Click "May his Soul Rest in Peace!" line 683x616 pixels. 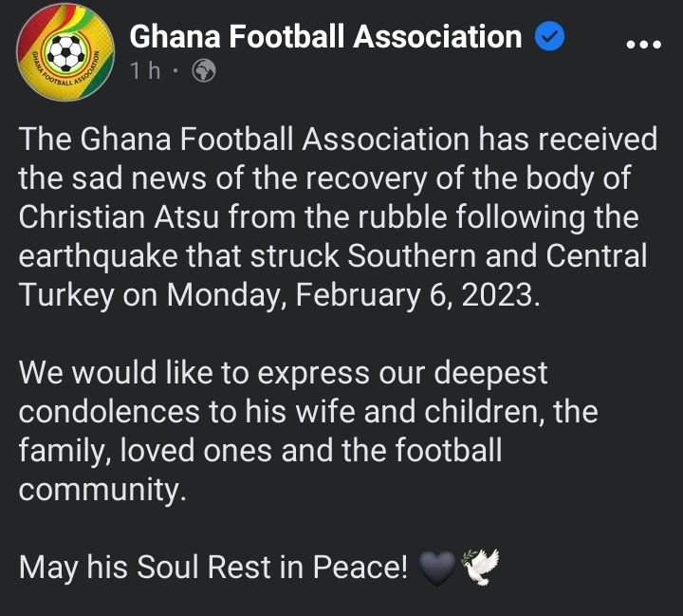[214, 568]
